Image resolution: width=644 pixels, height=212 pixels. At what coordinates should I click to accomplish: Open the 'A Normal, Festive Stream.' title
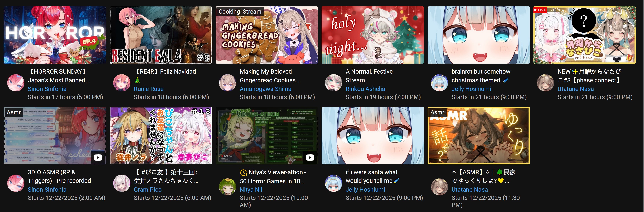coord(369,76)
